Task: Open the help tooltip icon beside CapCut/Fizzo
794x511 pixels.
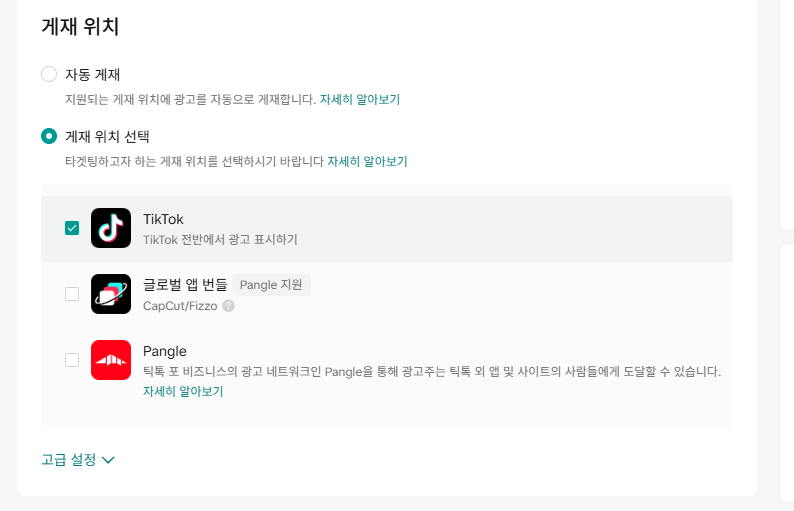Action: 229,306
